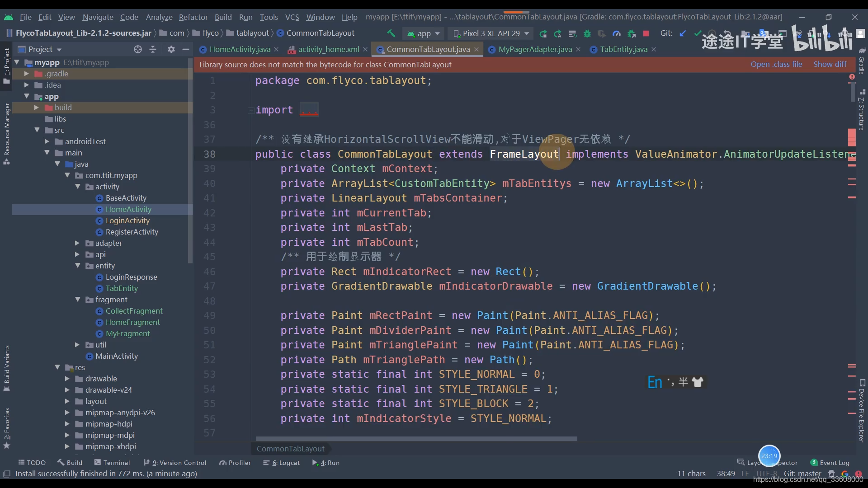Switch to the activity_home.xml tab
Image resolution: width=868 pixels, height=488 pixels.
tap(328, 49)
